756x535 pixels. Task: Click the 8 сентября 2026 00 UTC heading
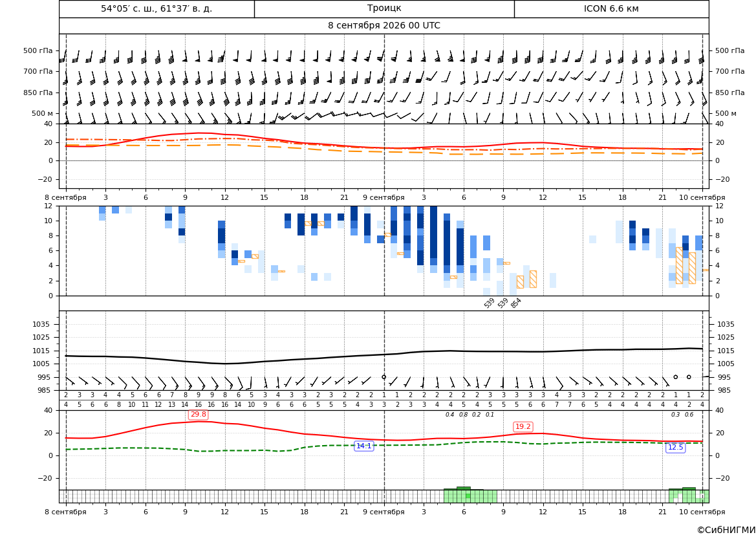383,26
